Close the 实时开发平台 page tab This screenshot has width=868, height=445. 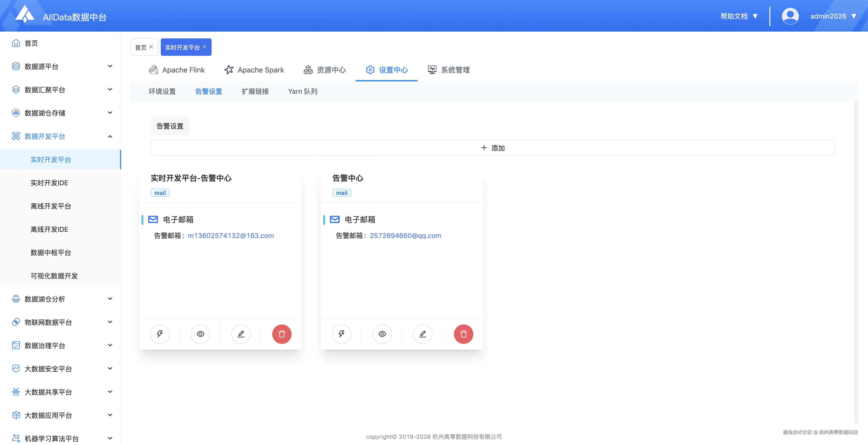[x=204, y=47]
